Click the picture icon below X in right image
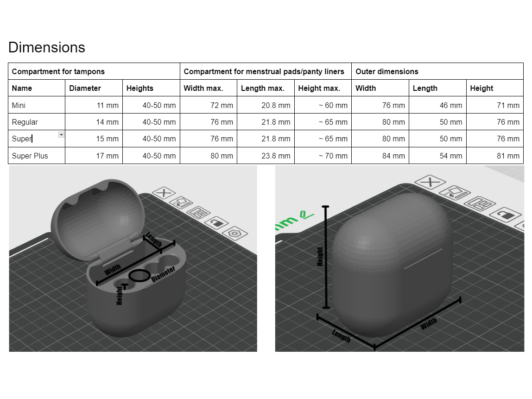Viewport: 532px width, 399px height. tap(455, 193)
